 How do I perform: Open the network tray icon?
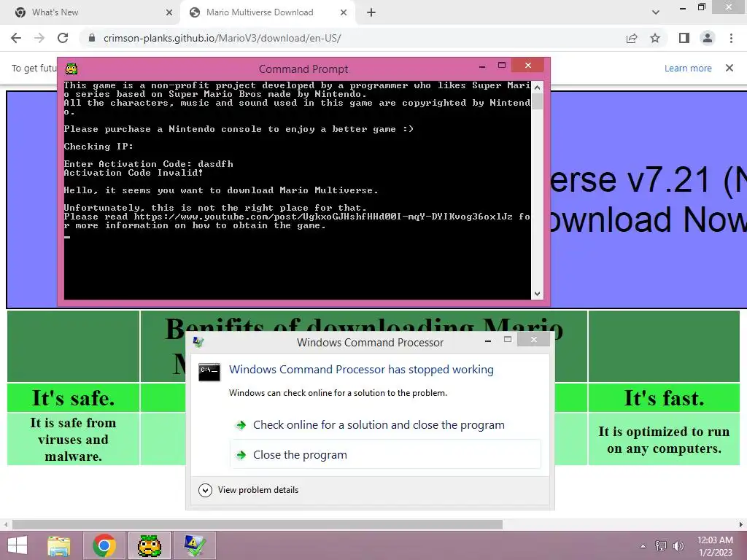(661, 545)
